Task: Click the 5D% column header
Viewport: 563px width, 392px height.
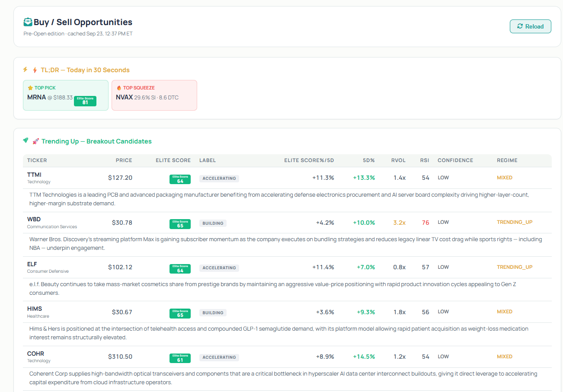Action: coord(369,160)
